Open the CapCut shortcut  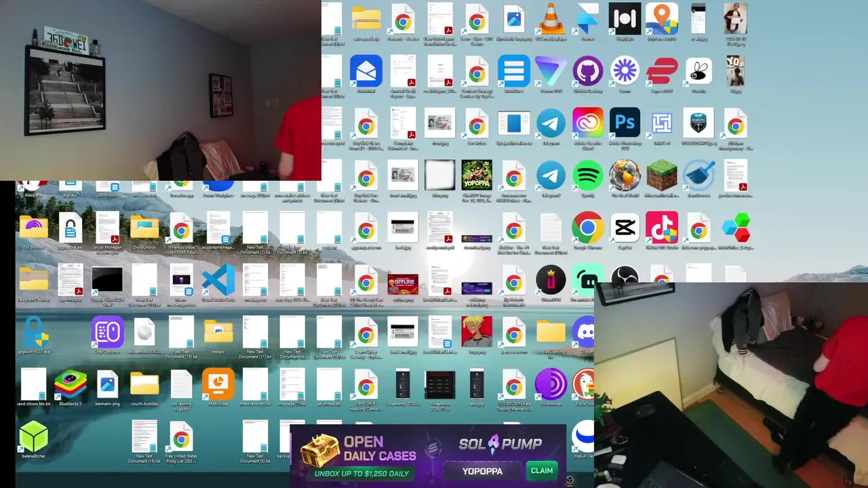pos(625,228)
